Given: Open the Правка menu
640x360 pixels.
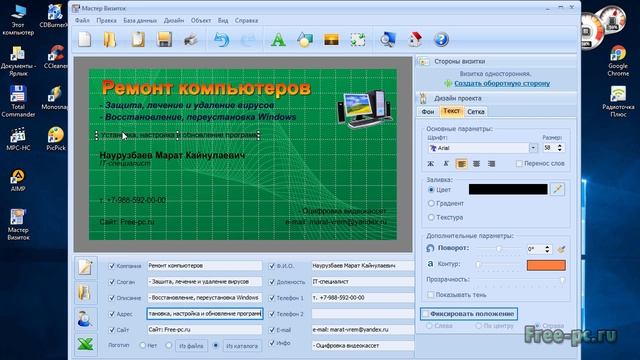Looking at the screenshot, I should pyautogui.click(x=107, y=20).
